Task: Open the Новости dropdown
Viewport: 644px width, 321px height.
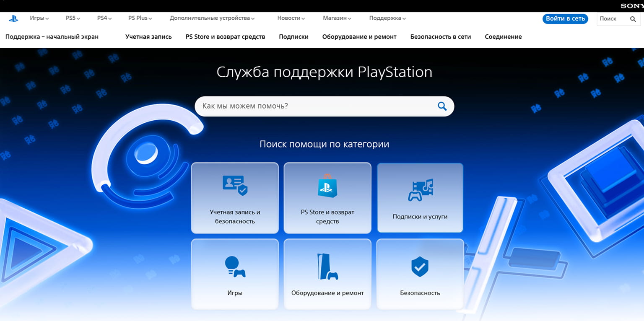Action: click(290, 18)
